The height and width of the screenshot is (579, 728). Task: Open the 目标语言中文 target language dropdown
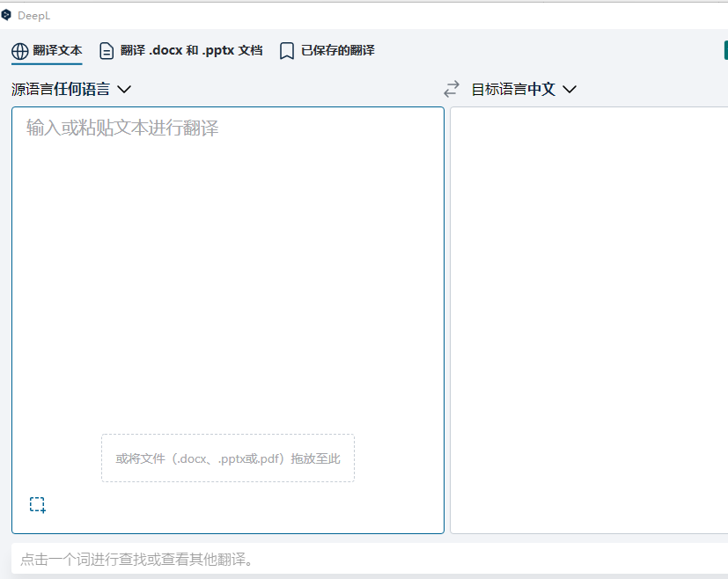pyautogui.click(x=513, y=89)
